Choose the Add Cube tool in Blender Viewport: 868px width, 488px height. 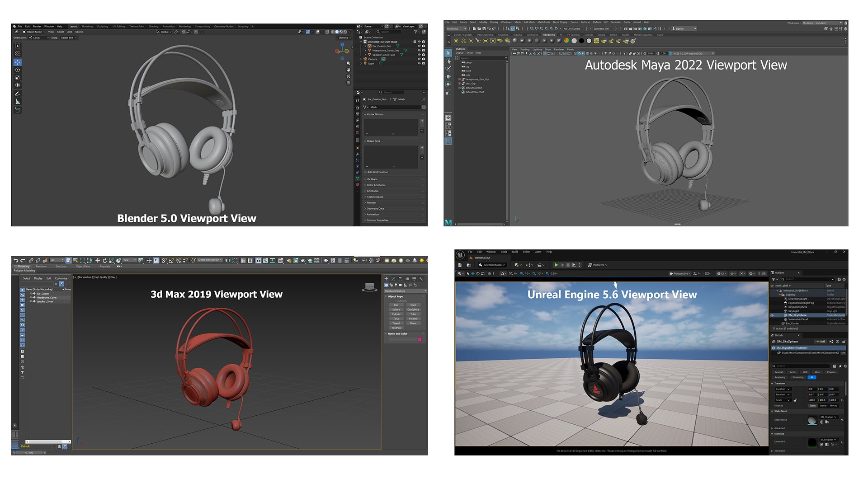coord(18,110)
